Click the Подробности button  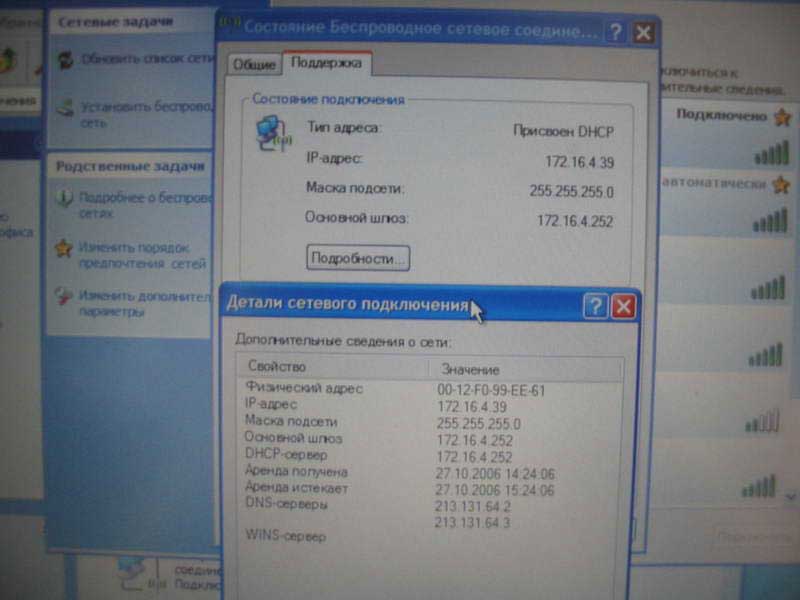click(358, 258)
